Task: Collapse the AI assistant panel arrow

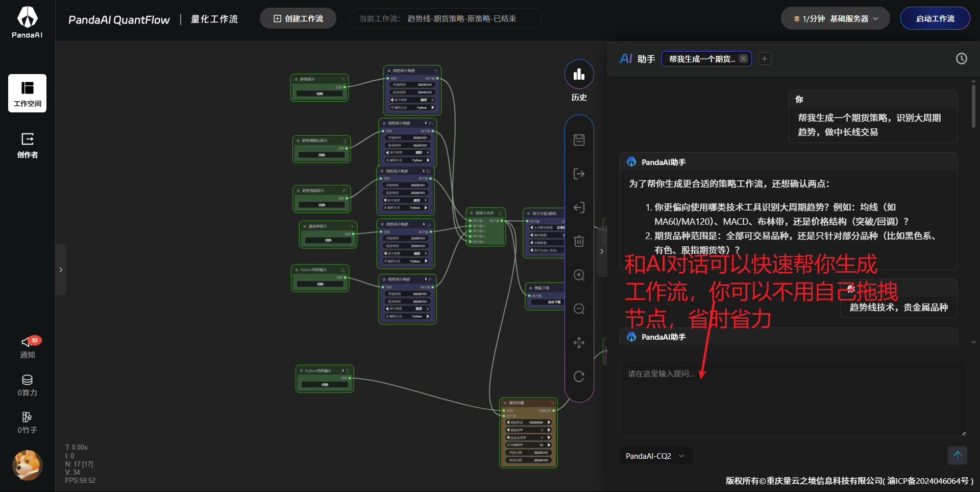Action: point(602,251)
